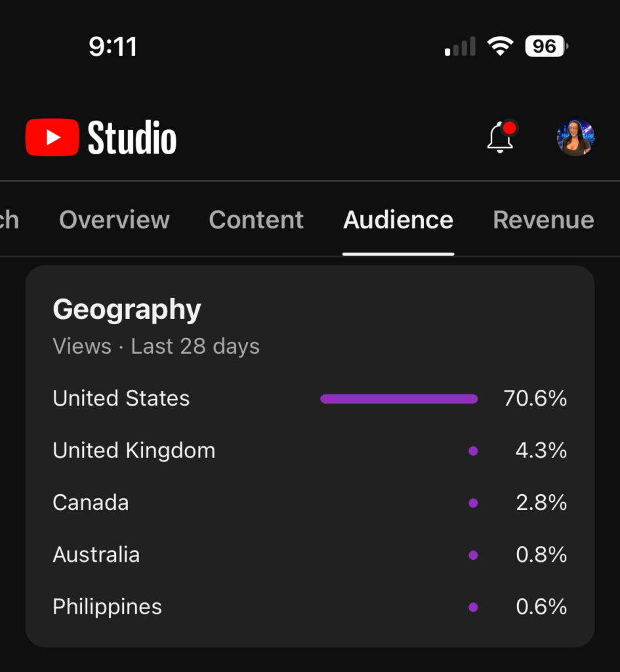The width and height of the screenshot is (620, 672).
Task: Tap the Wi-Fi status icon
Action: coord(500,47)
